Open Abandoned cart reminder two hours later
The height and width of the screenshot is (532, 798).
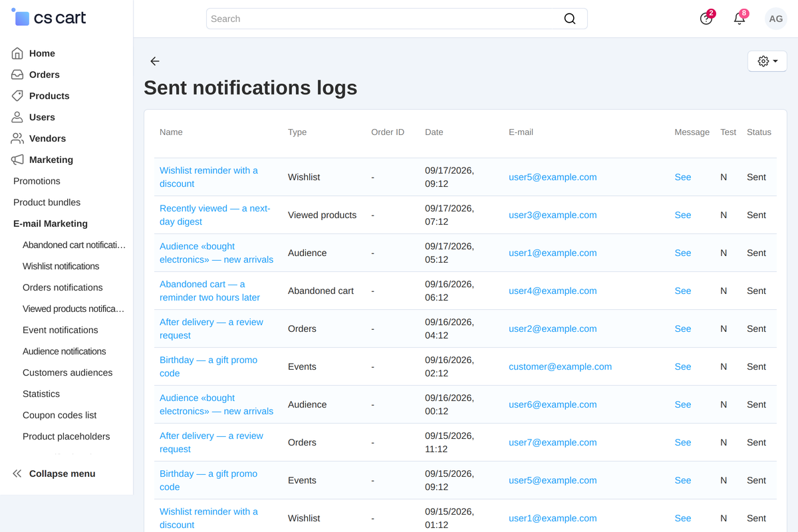coord(209,291)
